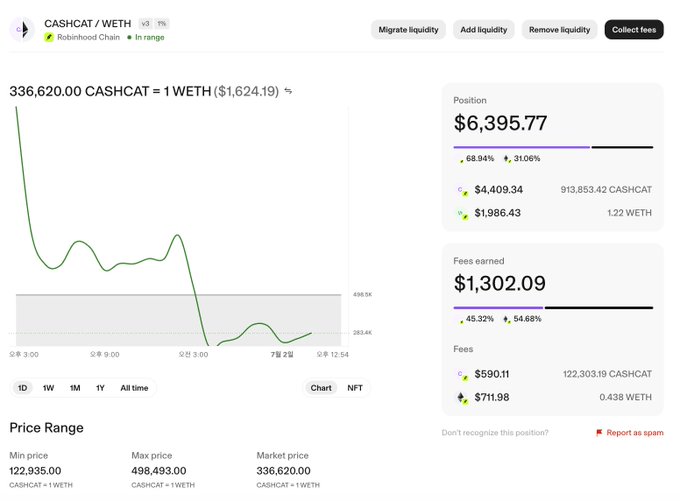Collect fees from this position

(634, 29)
